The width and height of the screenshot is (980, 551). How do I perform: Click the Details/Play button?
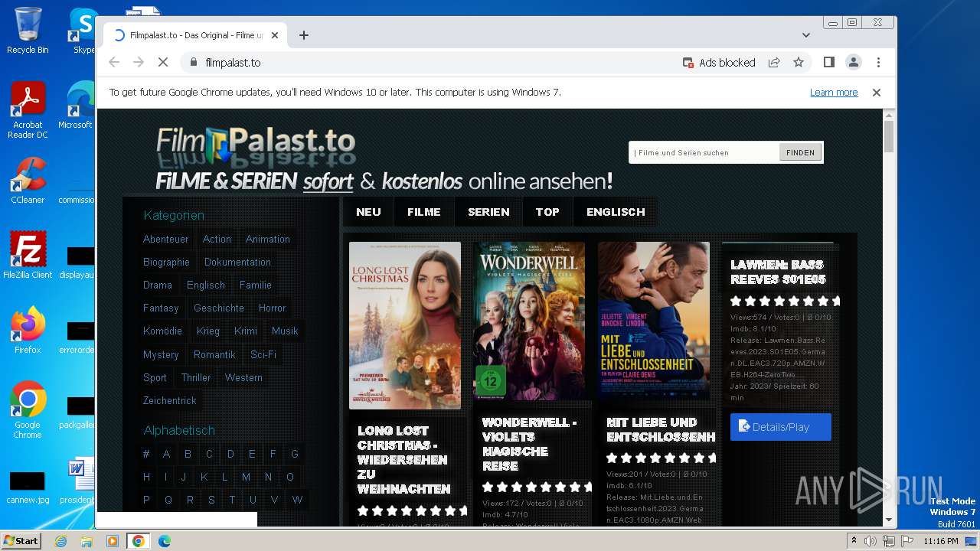pos(781,427)
